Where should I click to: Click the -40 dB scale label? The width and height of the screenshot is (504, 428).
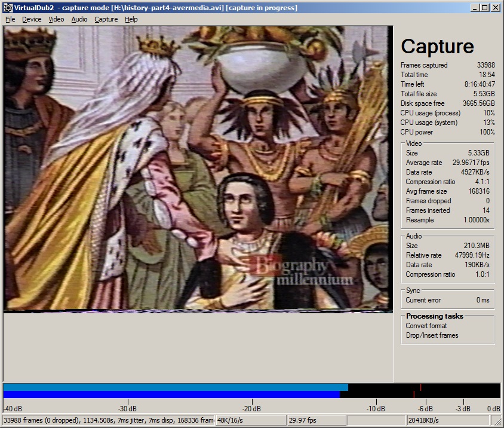pyautogui.click(x=13, y=409)
